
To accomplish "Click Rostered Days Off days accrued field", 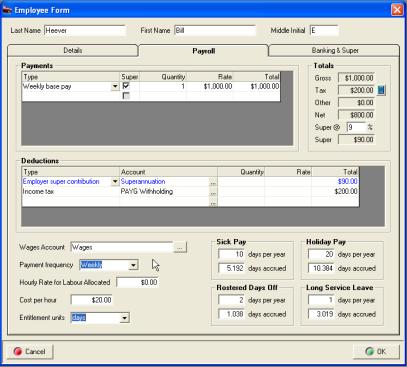I will tap(231, 314).
